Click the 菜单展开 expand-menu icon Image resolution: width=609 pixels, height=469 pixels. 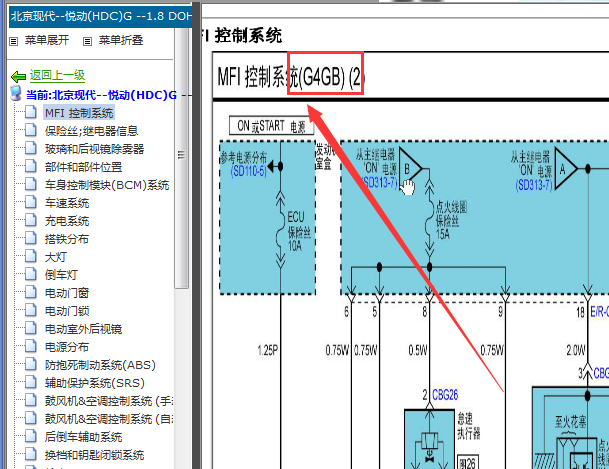pyautogui.click(x=14, y=41)
